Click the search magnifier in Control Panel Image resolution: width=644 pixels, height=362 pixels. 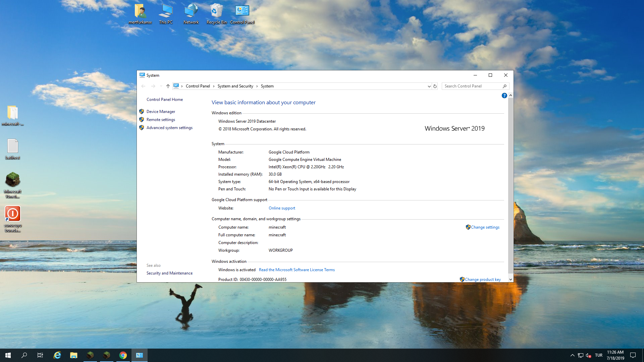pyautogui.click(x=504, y=86)
